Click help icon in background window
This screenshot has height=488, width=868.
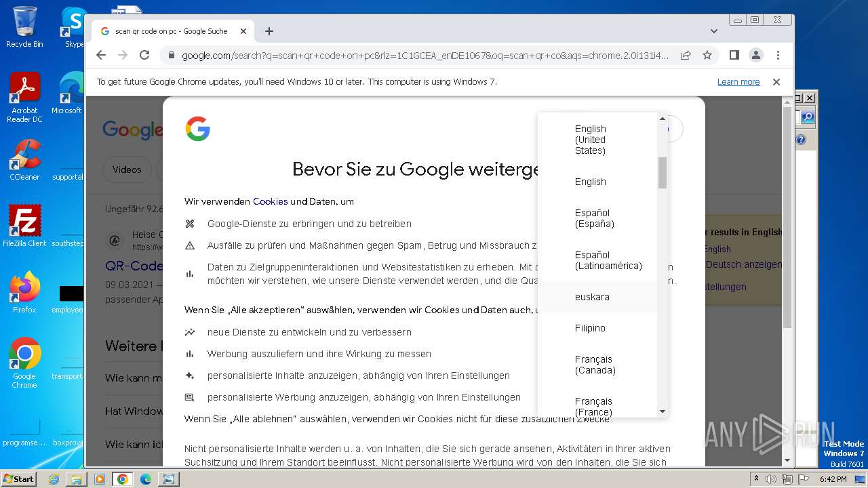click(801, 140)
